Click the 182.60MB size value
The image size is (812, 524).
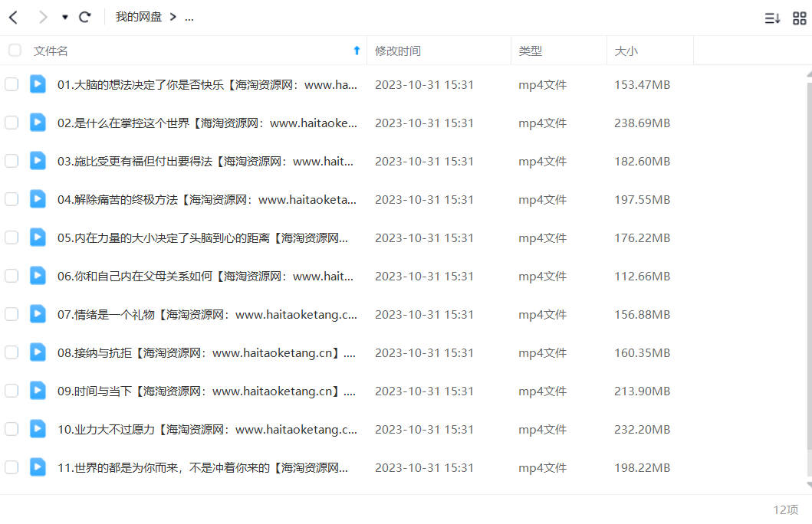(x=642, y=162)
